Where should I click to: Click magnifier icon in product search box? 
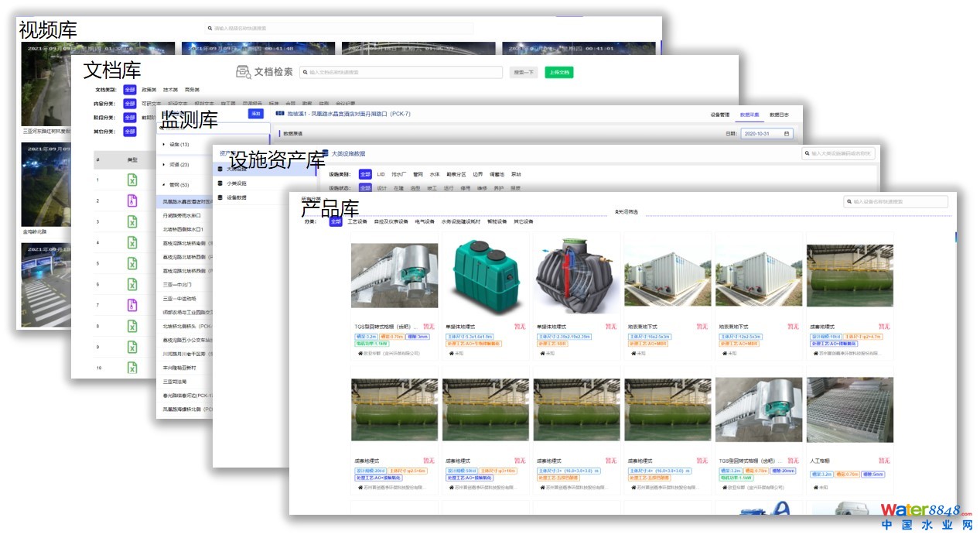(849, 201)
